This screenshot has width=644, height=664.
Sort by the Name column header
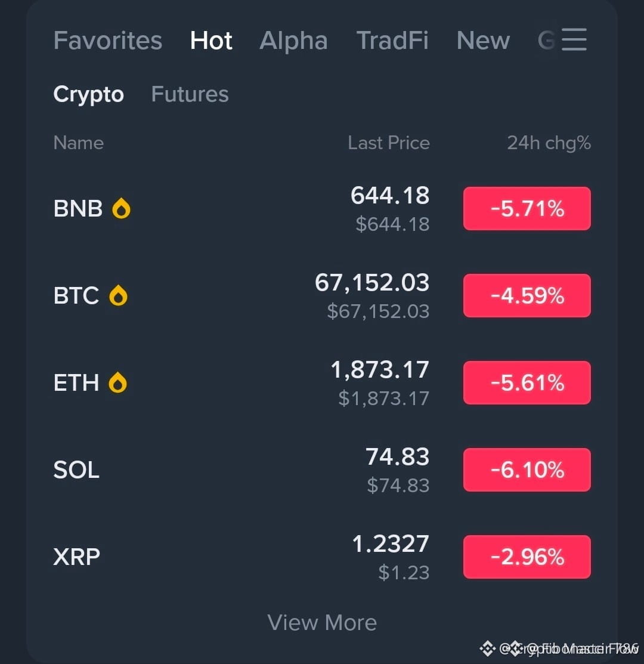point(79,143)
